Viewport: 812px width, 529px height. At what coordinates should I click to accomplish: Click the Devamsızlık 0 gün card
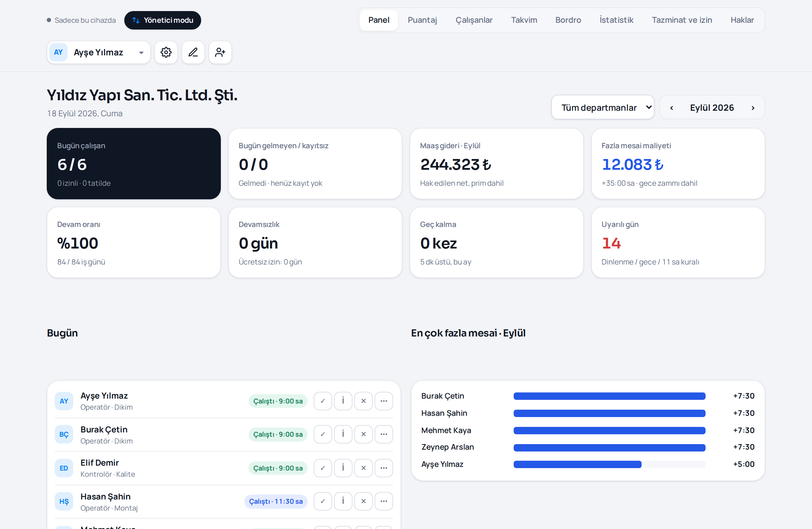click(315, 242)
